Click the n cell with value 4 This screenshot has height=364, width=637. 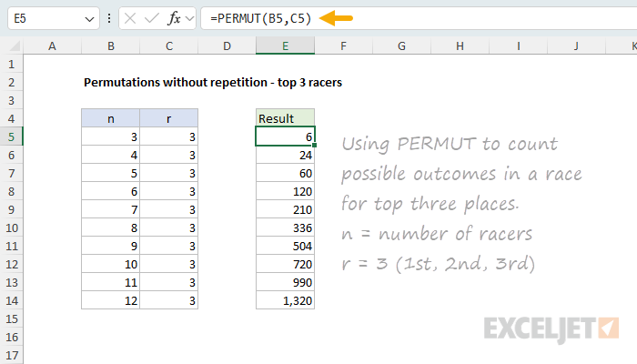click(110, 155)
